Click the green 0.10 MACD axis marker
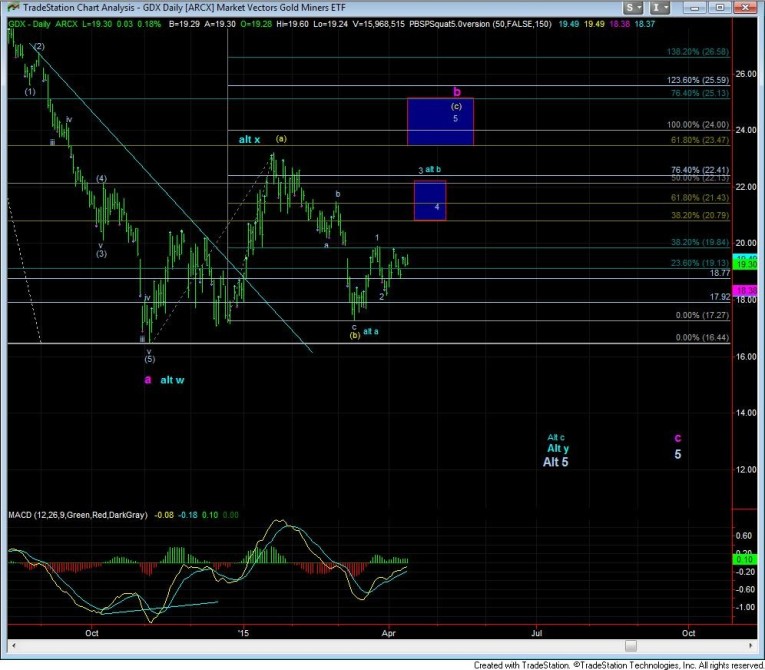Viewport: 765px width, 670px height. [x=745, y=560]
